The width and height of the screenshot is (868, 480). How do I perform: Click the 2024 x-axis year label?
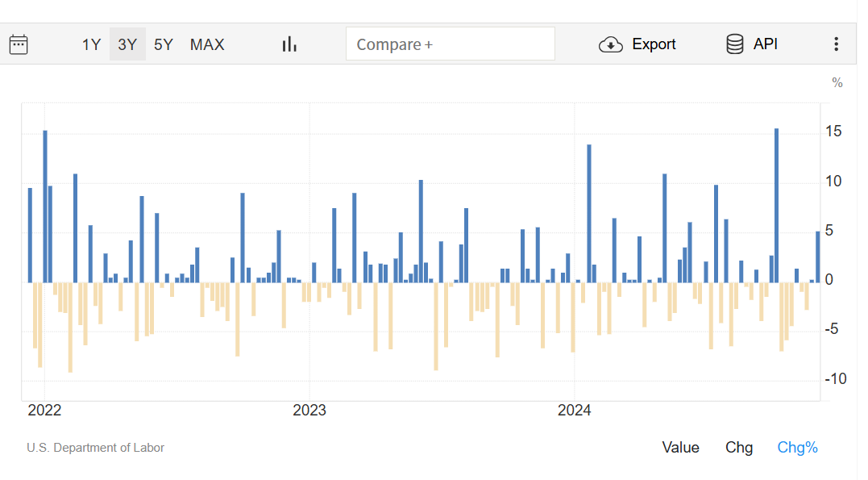pos(575,411)
